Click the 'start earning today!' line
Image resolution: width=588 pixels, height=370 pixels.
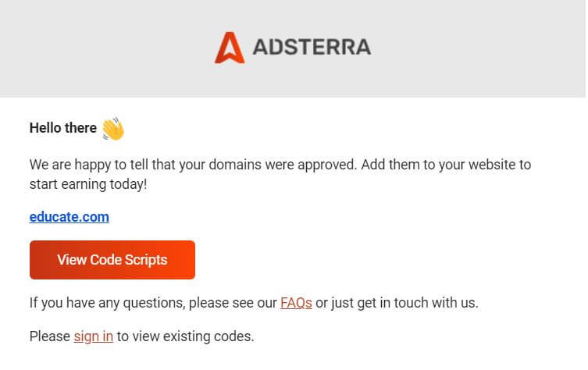87,186
